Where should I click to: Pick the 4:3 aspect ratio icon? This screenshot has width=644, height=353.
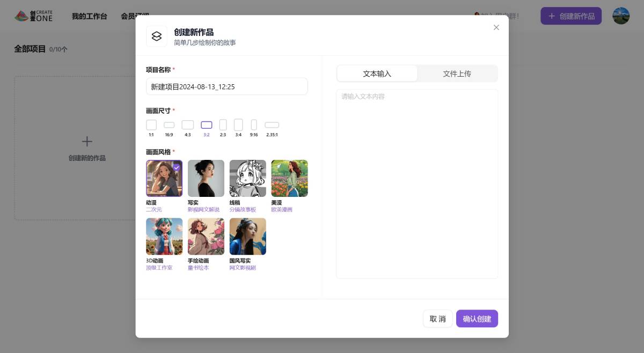click(x=187, y=125)
